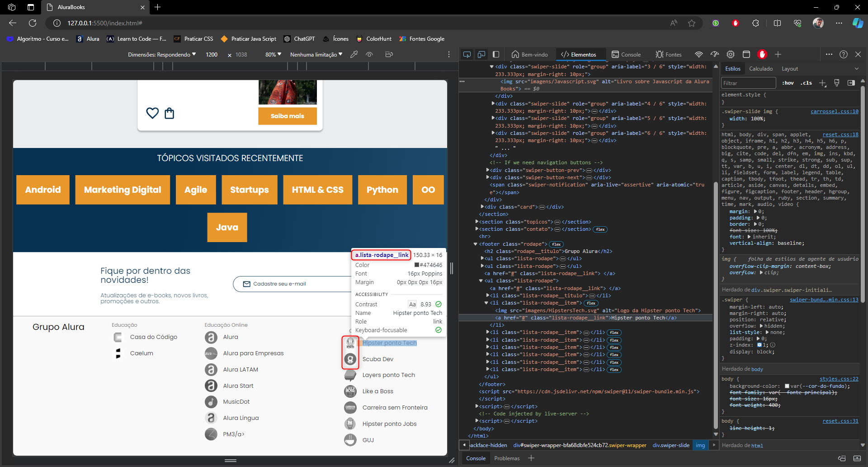Click the Marketing Digital topic button
Image resolution: width=868 pixels, height=467 pixels.
123,190
